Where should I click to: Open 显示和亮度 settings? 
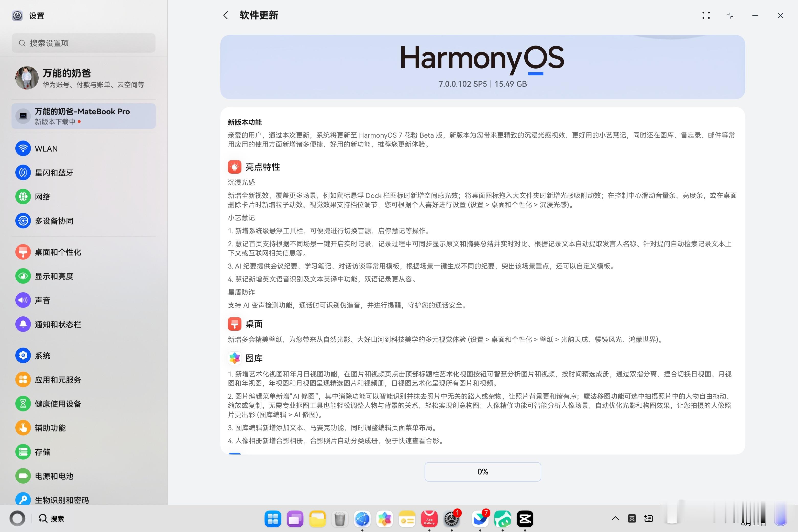click(x=83, y=276)
